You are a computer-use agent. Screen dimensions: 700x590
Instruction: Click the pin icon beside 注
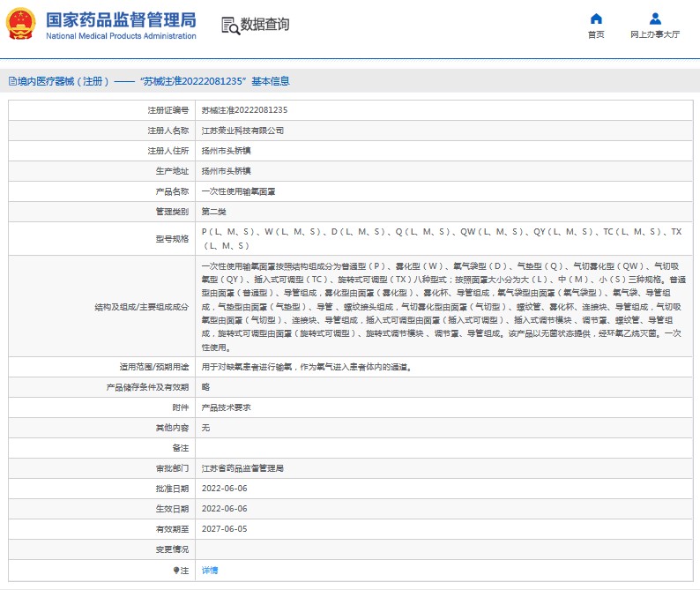176,571
